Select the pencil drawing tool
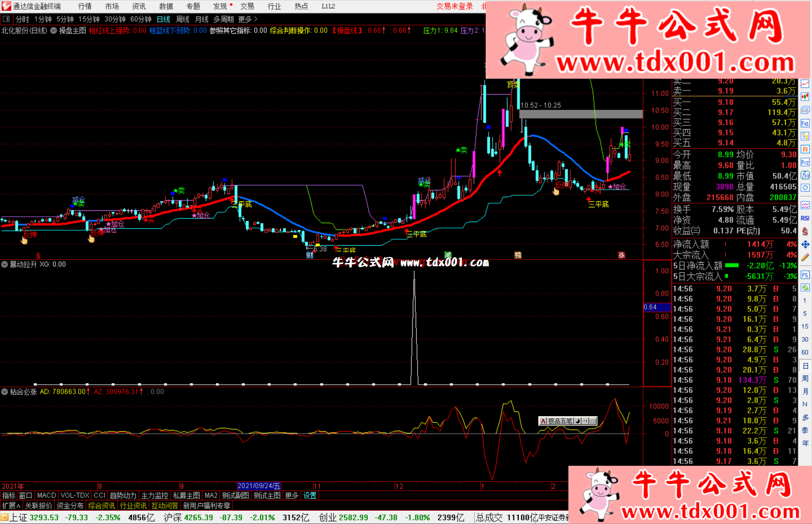This screenshot has width=812, height=524. pos(805,258)
